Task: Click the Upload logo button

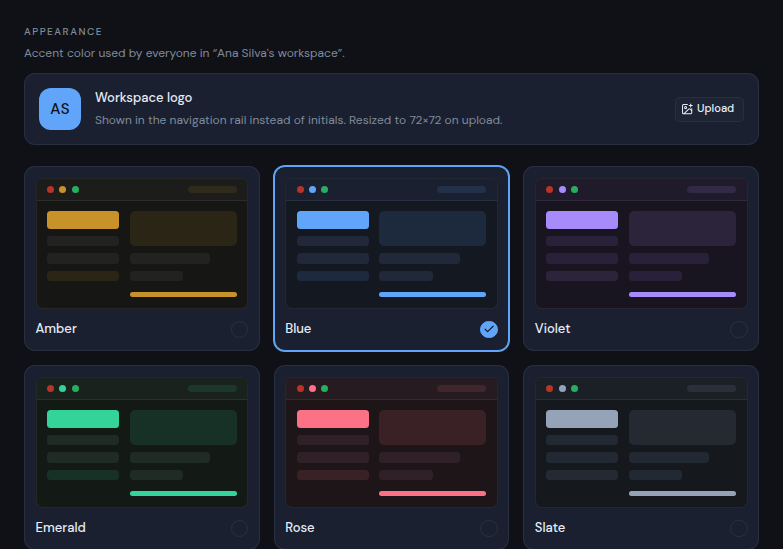Action: (709, 109)
